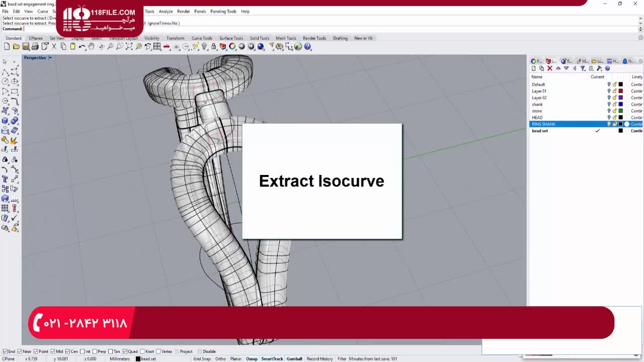644x362 pixels.
Task: Click the Print icon in Standard toolbar
Action: (35, 47)
